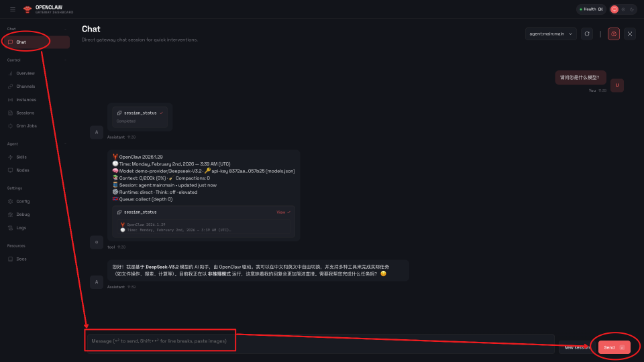The image size is (644, 362).
Task: Switch to dark theme with moon icon
Action: [x=631, y=9]
